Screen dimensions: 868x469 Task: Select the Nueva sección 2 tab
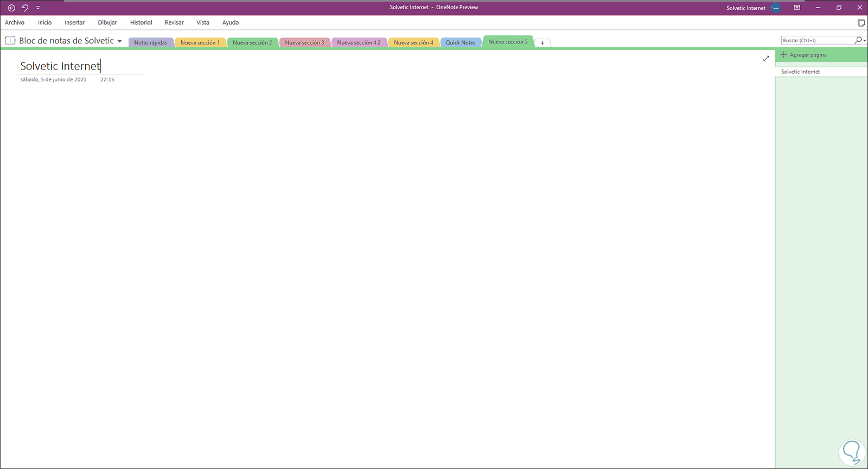pos(252,42)
